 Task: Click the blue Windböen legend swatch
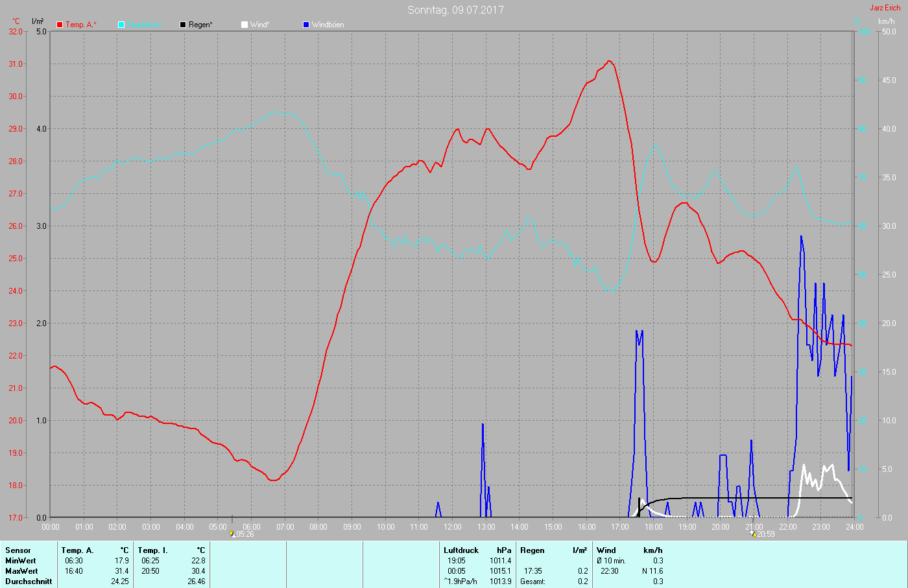306,25
